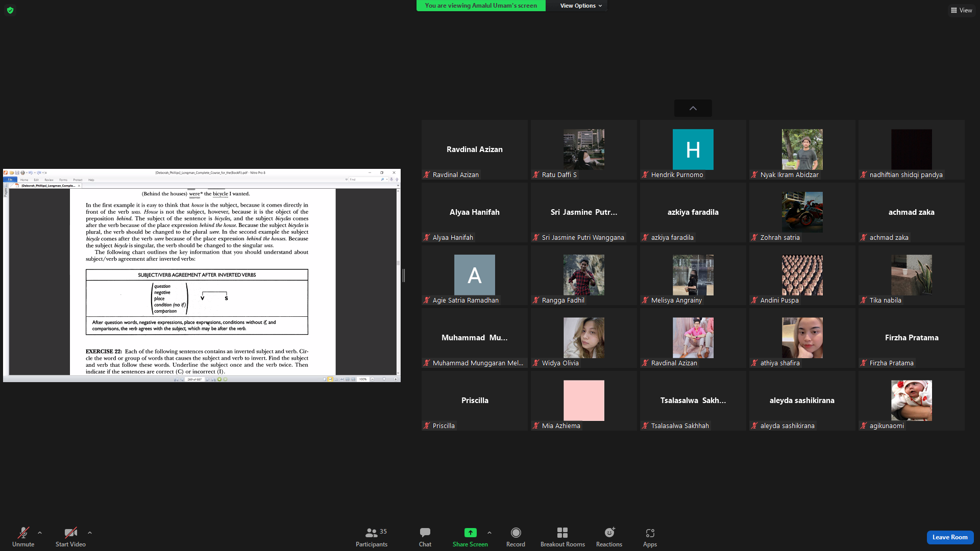The height and width of the screenshot is (551, 980).
Task: Click Nitro Pro vertical scrollbar thumb
Action: coord(398,263)
